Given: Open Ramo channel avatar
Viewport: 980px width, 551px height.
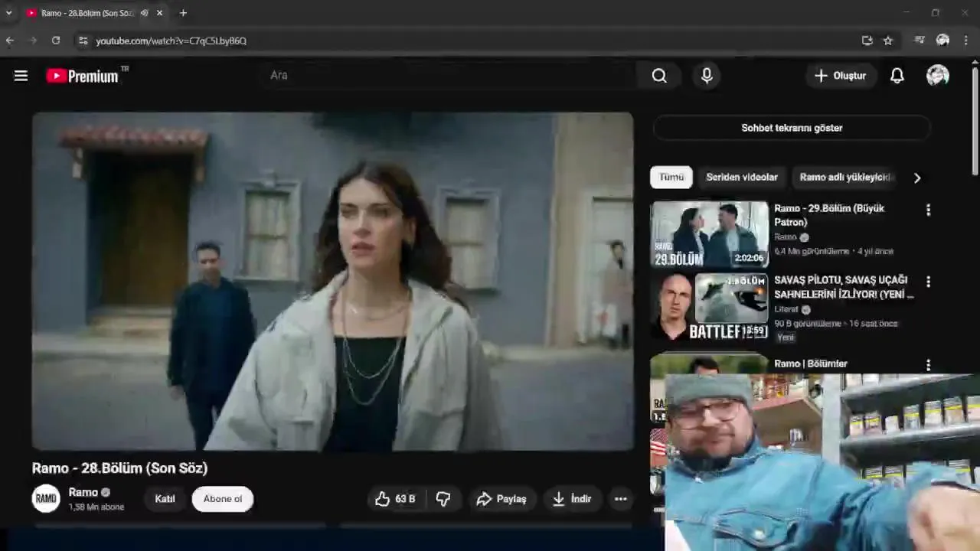Looking at the screenshot, I should click(x=46, y=499).
